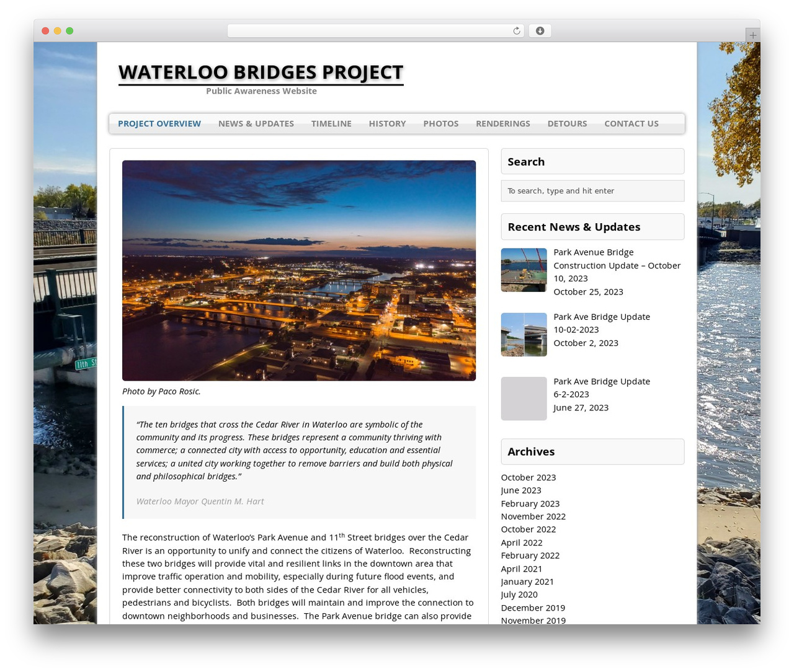Open Park Avenue Bridge Construction Update article
The height and width of the screenshot is (672, 794).
tap(617, 265)
